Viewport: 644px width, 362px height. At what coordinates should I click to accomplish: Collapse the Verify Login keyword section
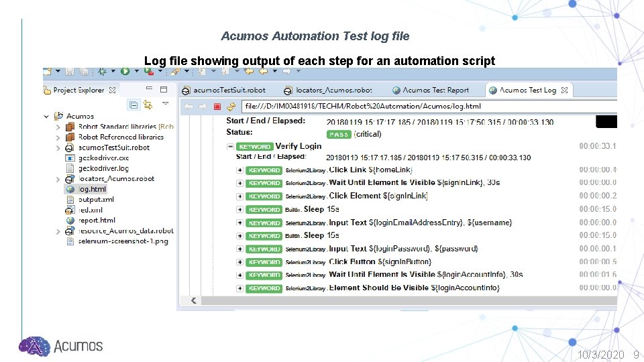(x=230, y=147)
